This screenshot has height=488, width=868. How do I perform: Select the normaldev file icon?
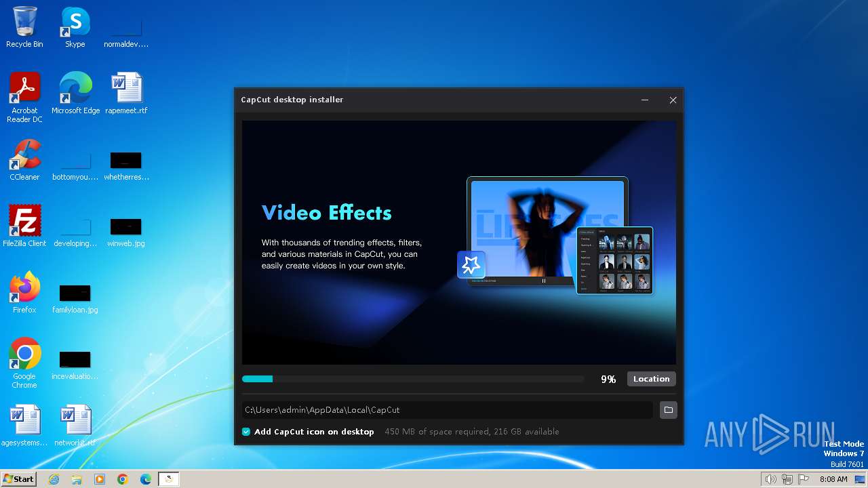[x=125, y=30]
